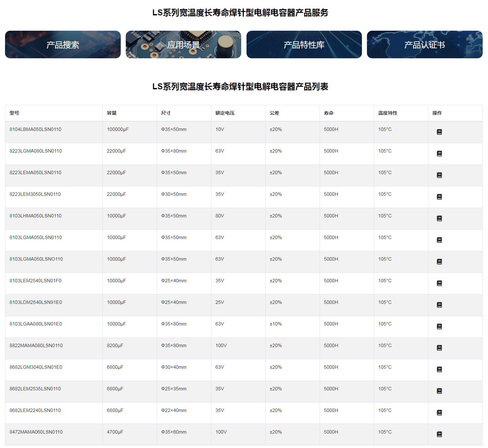Click document icon in 8223LGMA080LSN0110 row

coord(439,154)
